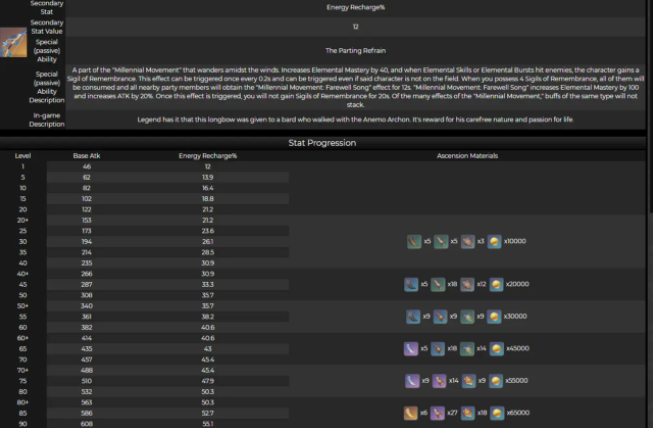Click the level 90 row label
This screenshot has height=428, width=653.
(23, 424)
